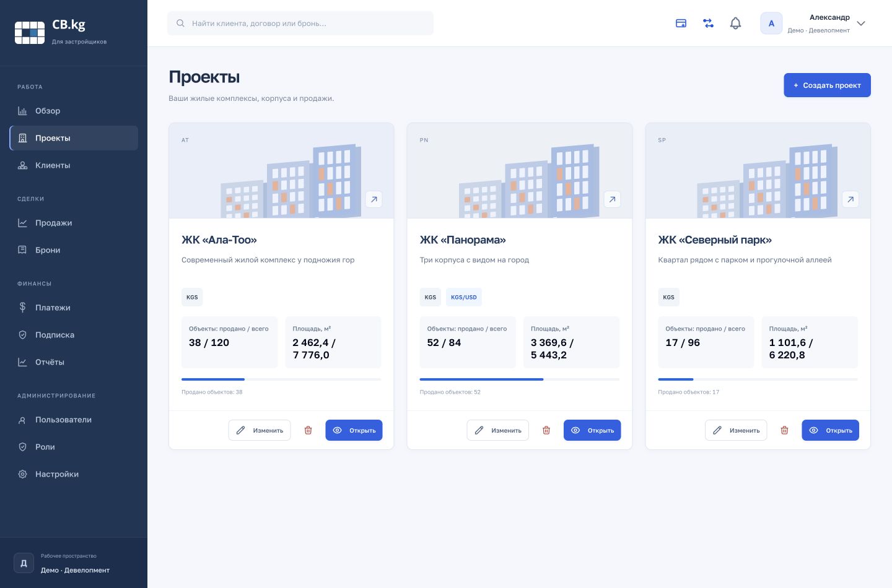
Task: Delete ЖК «Ала-Тоо» with trash icon
Action: click(x=308, y=430)
